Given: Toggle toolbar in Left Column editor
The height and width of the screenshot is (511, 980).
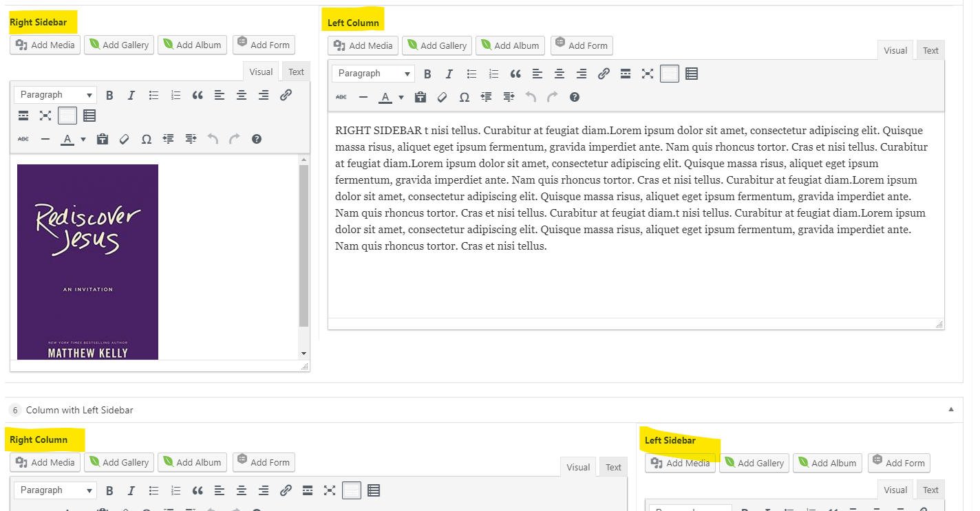Looking at the screenshot, I should click(x=669, y=74).
